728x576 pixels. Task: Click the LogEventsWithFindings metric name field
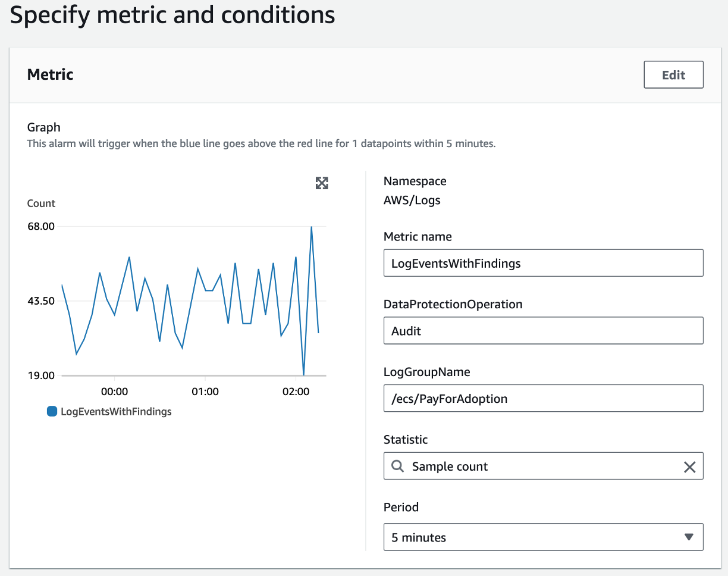coord(543,262)
